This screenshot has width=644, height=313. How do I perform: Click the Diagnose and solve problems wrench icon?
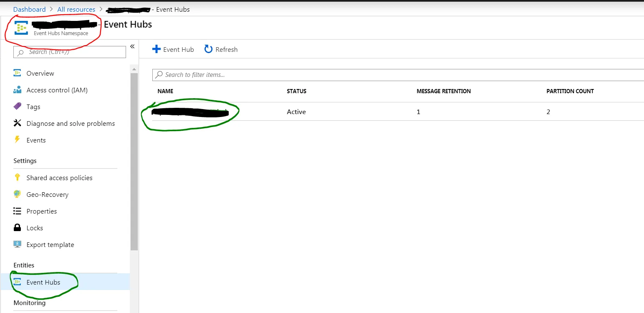pyautogui.click(x=17, y=123)
